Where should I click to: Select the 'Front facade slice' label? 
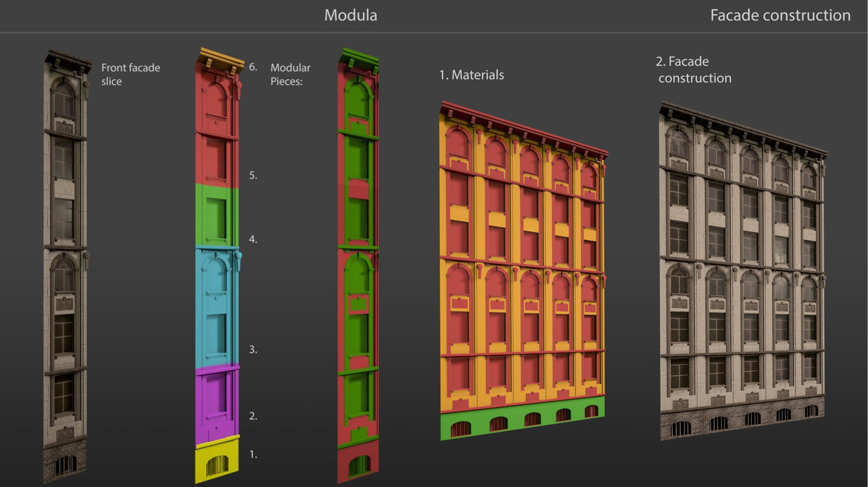tap(130, 75)
